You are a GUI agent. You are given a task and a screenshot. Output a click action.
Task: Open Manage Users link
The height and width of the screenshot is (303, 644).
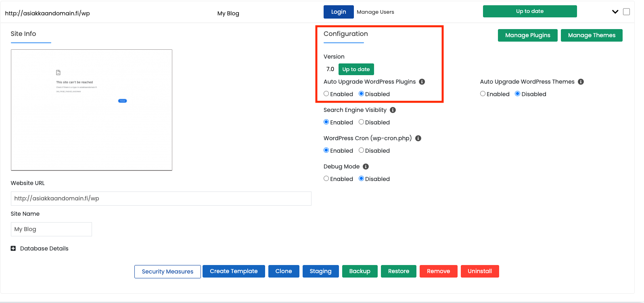pos(375,12)
